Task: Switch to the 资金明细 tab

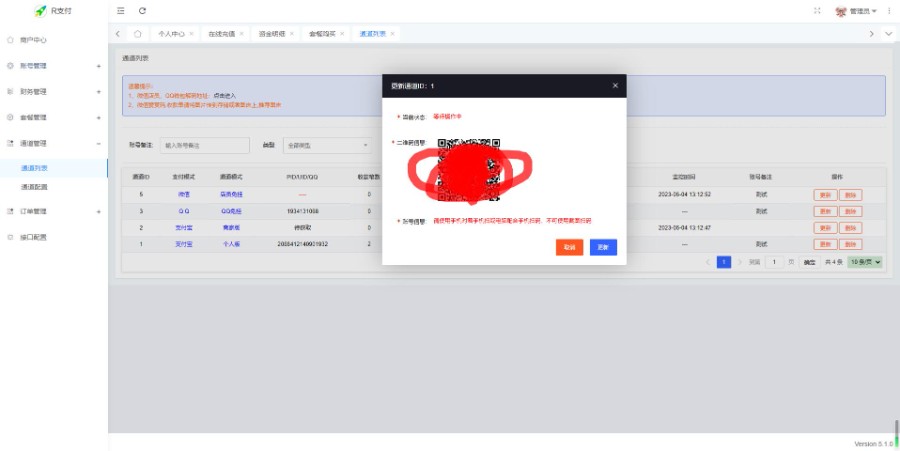Action: pyautogui.click(x=272, y=34)
